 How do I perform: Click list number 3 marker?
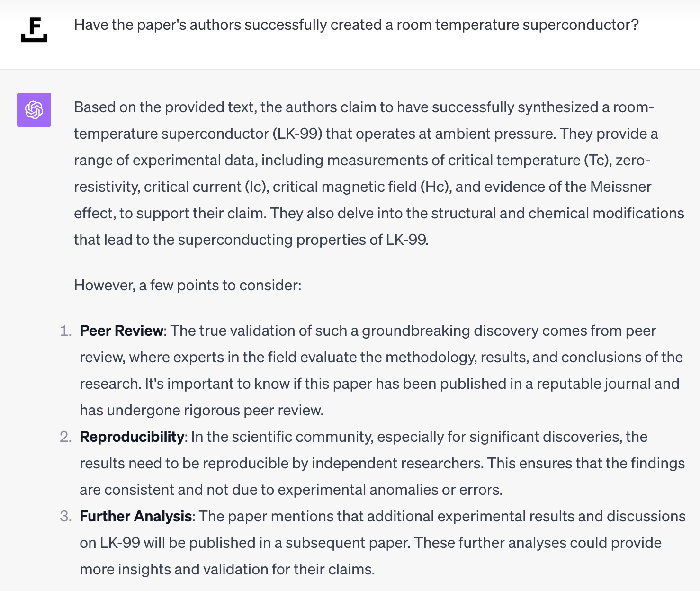[x=65, y=516]
